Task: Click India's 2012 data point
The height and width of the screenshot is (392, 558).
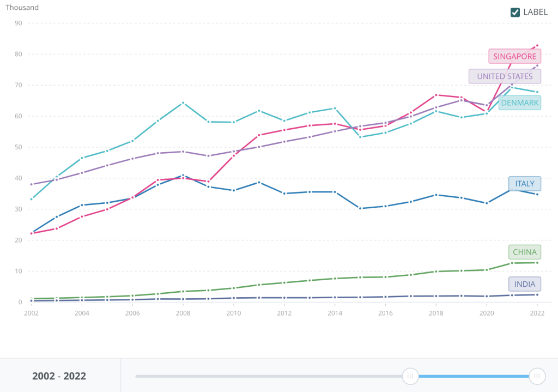Action: tap(284, 298)
